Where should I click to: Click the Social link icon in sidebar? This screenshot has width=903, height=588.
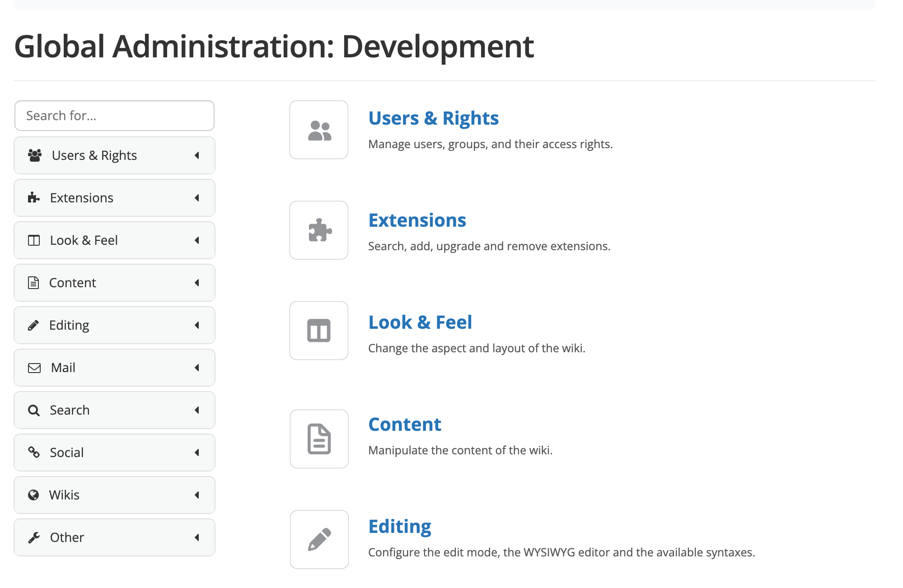34,452
